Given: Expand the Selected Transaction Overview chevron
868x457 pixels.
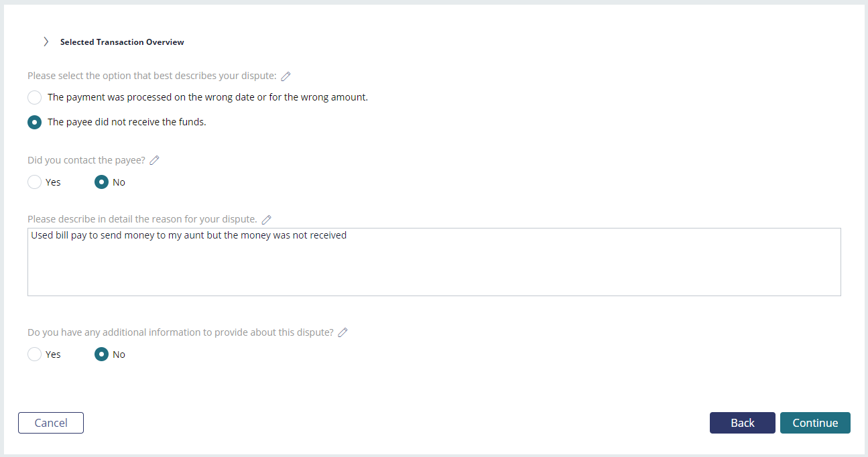Looking at the screenshot, I should coord(46,42).
